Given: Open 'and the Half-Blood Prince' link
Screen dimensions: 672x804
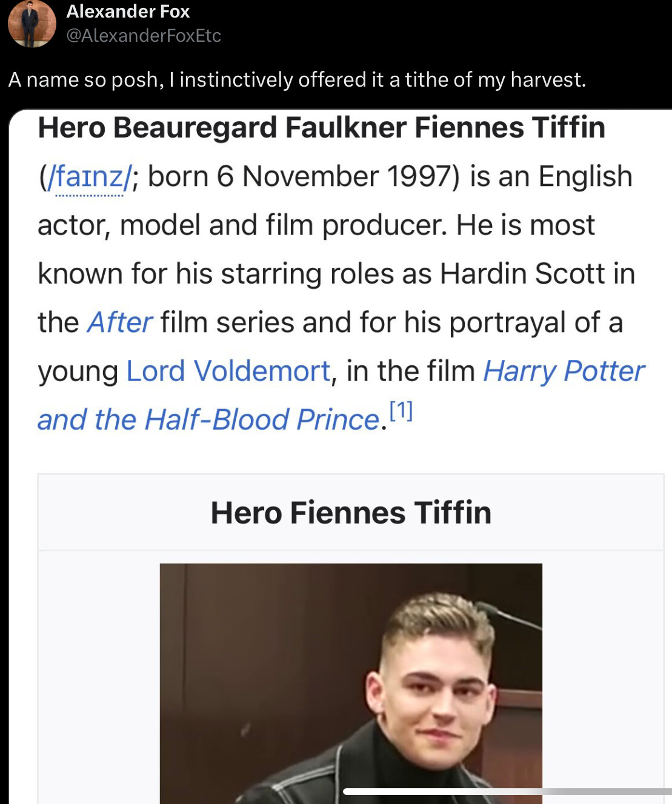Looking at the screenshot, I should pyautogui.click(x=208, y=419).
